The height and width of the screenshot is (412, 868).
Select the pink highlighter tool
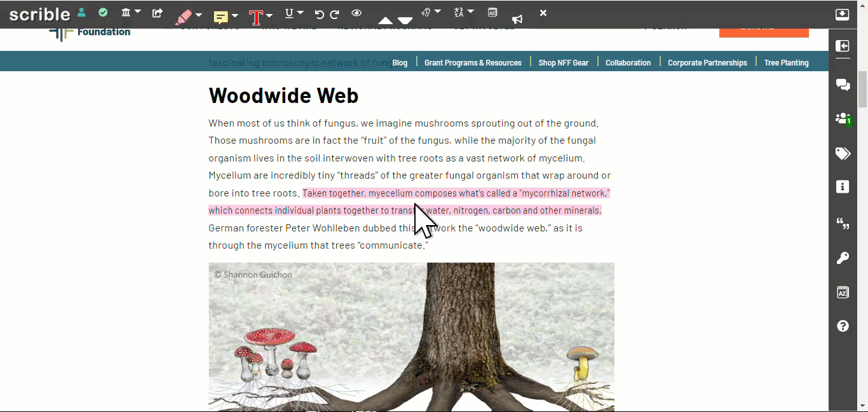[x=184, y=16]
